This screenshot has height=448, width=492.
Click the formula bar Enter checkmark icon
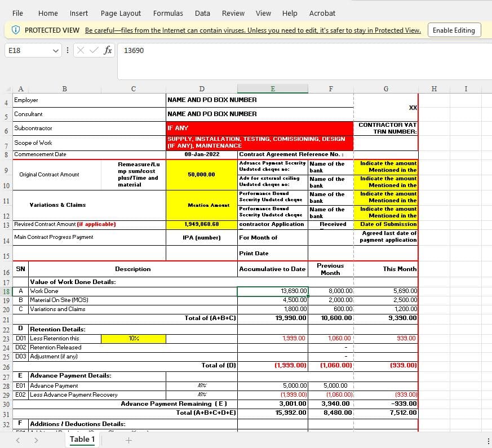click(x=94, y=50)
